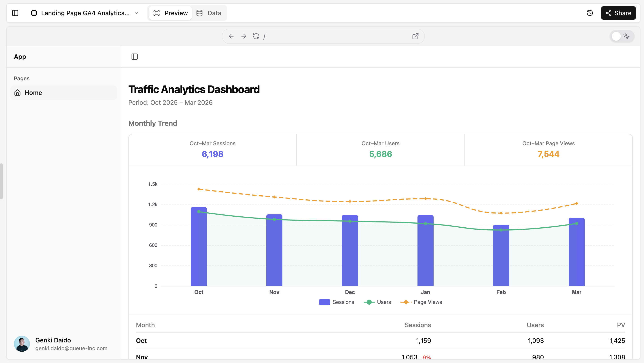Click the version history clock icon
644x363 pixels.
click(590, 13)
